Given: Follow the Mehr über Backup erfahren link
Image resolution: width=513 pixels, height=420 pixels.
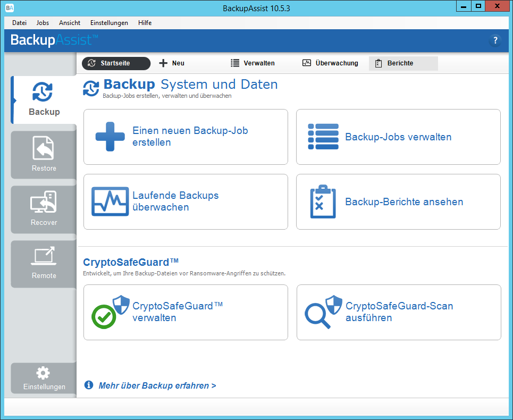Looking at the screenshot, I should point(157,385).
